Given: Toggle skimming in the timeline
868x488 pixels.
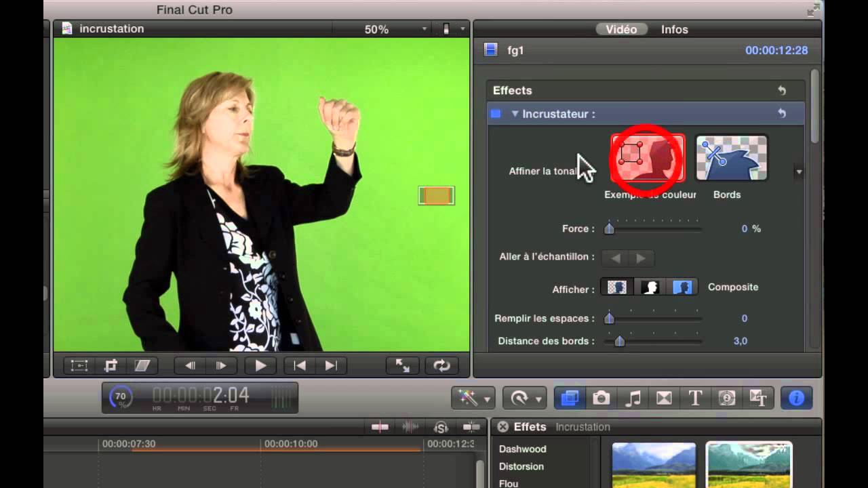Looking at the screenshot, I should 380,427.
